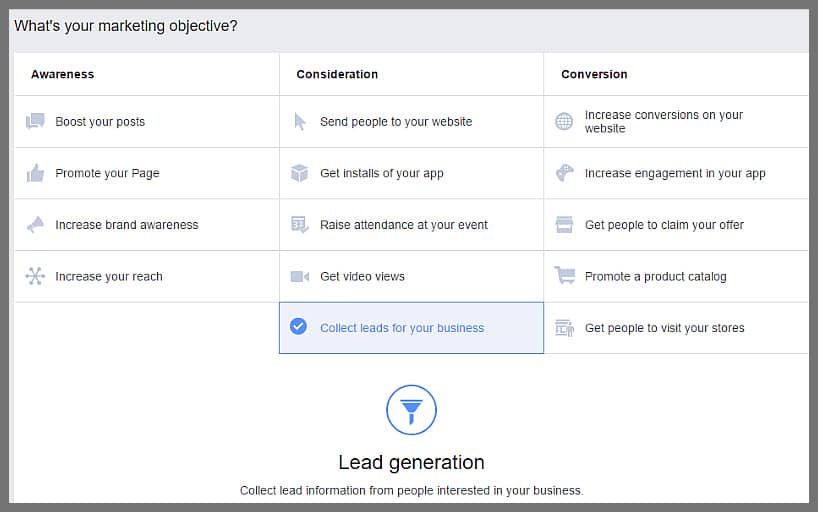Pick Increase your reach objective

108,277
